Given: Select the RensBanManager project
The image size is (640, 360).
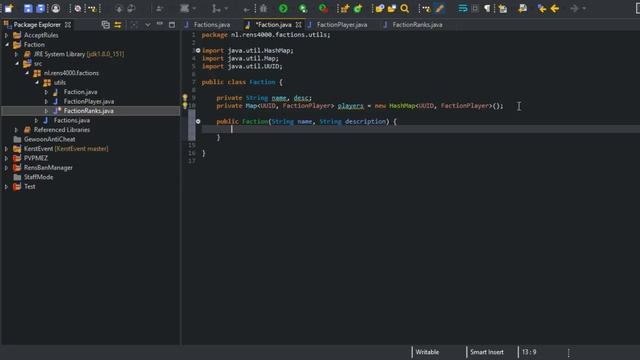Looking at the screenshot, I should 48,168.
